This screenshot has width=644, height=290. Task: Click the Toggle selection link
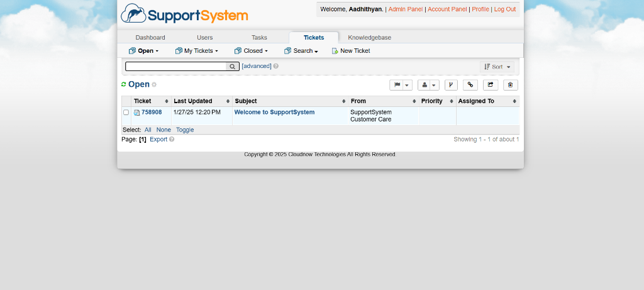[x=185, y=130]
